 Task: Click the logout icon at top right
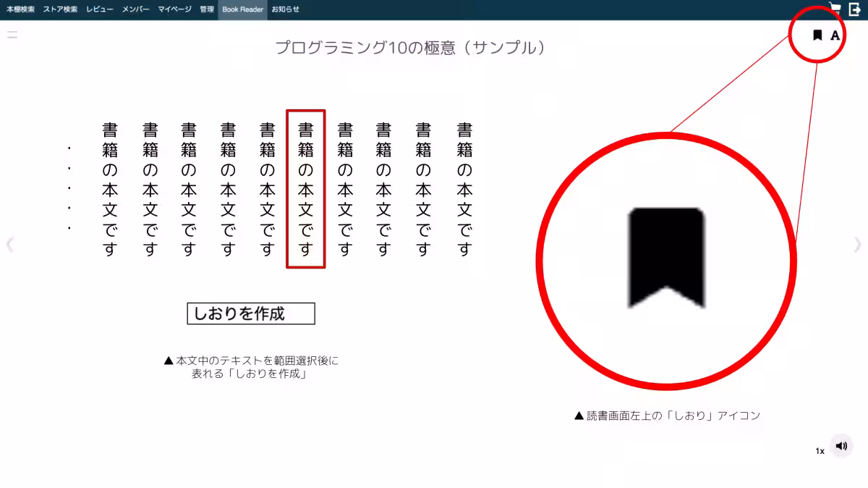point(856,9)
